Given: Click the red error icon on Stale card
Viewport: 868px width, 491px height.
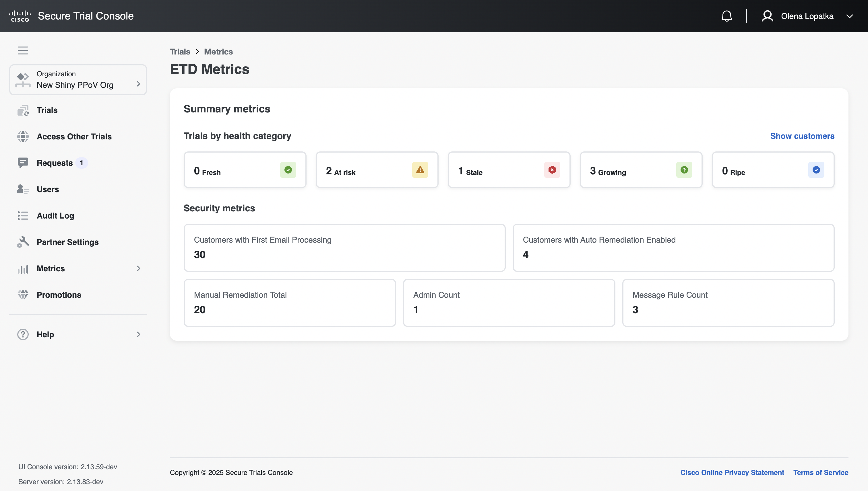Looking at the screenshot, I should pyautogui.click(x=552, y=169).
